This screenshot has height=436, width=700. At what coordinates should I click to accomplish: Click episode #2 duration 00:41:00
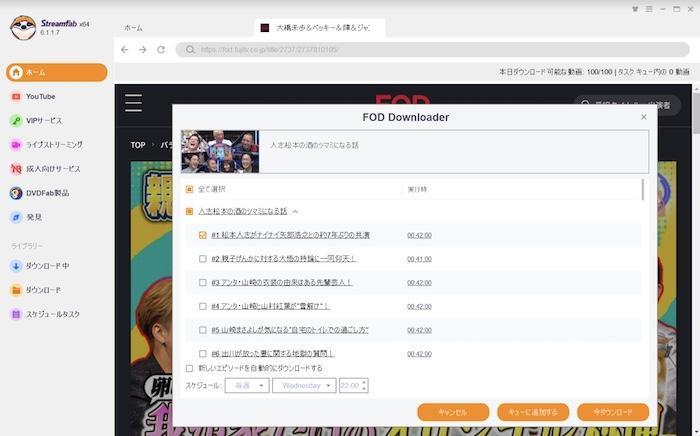(x=419, y=259)
